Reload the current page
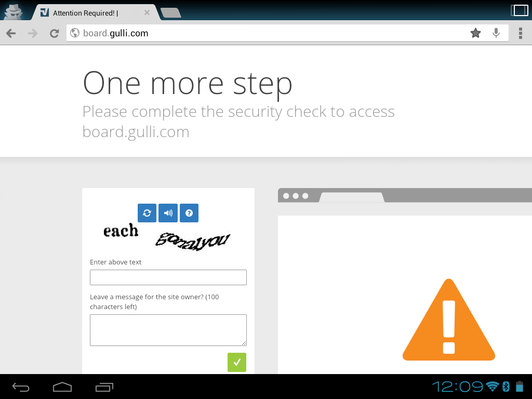 tap(54, 33)
